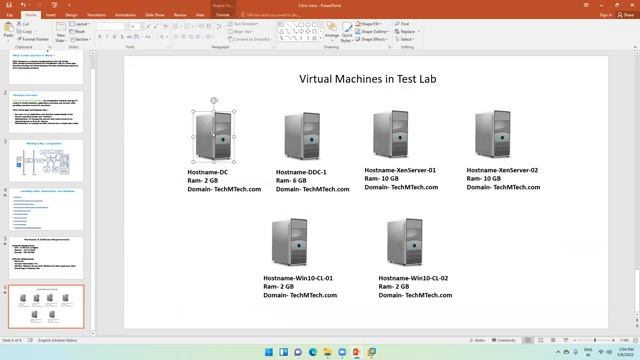The height and width of the screenshot is (360, 640).
Task: Toggle Italic formatting
Action: coord(107,37)
